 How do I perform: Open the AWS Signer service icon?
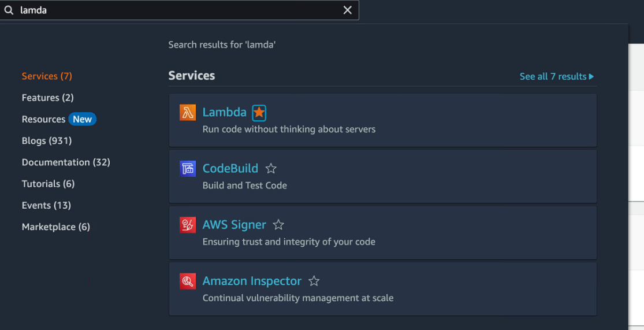pyautogui.click(x=188, y=225)
